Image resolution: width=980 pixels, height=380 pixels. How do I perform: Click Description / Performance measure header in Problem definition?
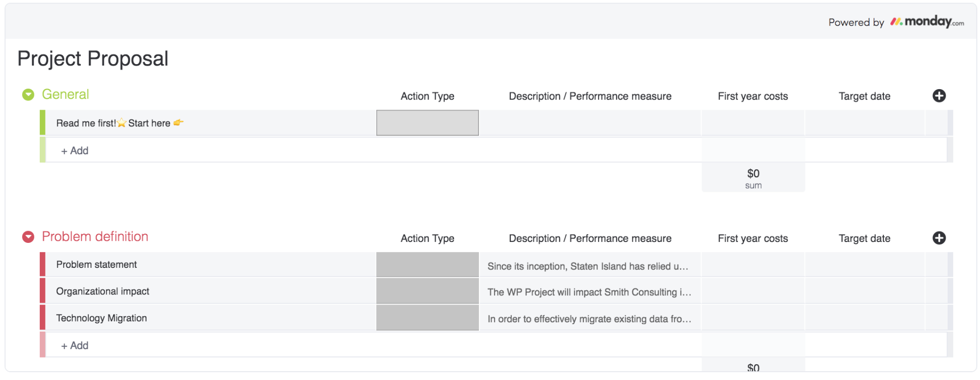pyautogui.click(x=590, y=238)
